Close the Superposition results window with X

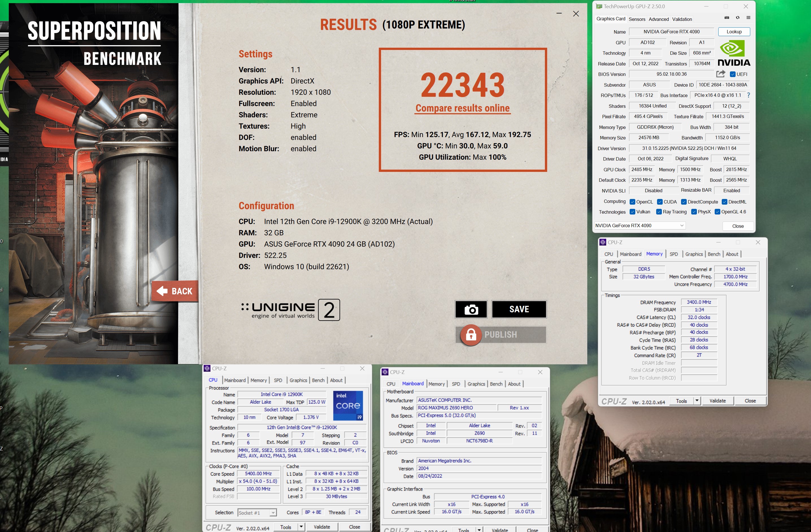coord(576,14)
